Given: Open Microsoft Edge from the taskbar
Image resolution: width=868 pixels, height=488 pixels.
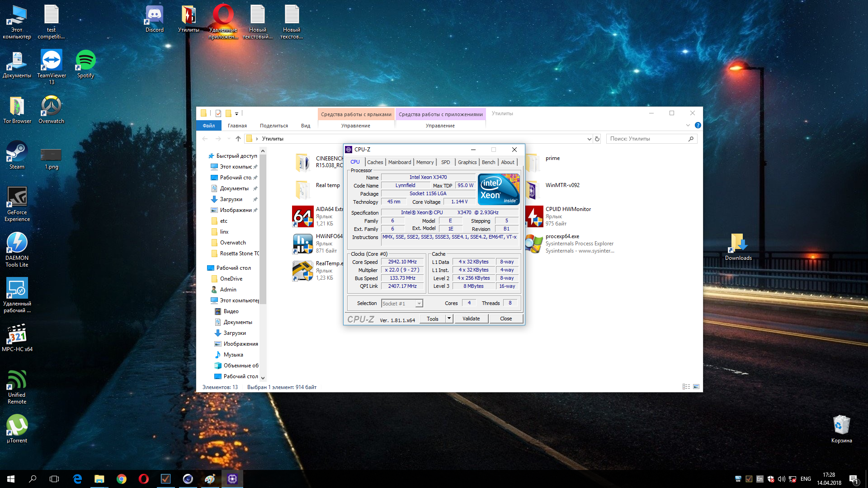Looking at the screenshot, I should (x=77, y=479).
